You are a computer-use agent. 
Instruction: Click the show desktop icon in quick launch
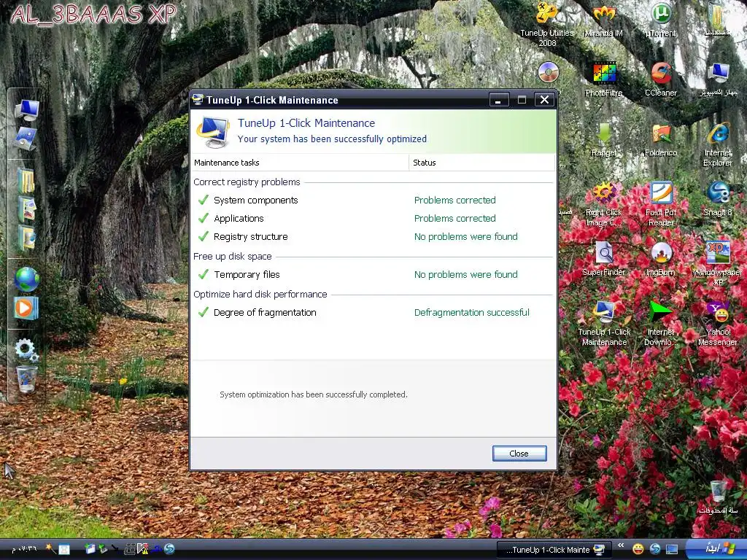tap(672, 550)
